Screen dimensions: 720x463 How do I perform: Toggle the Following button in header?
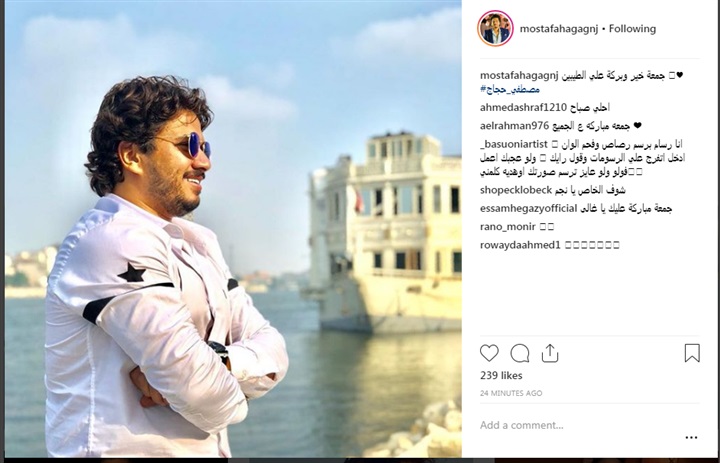[x=632, y=29]
